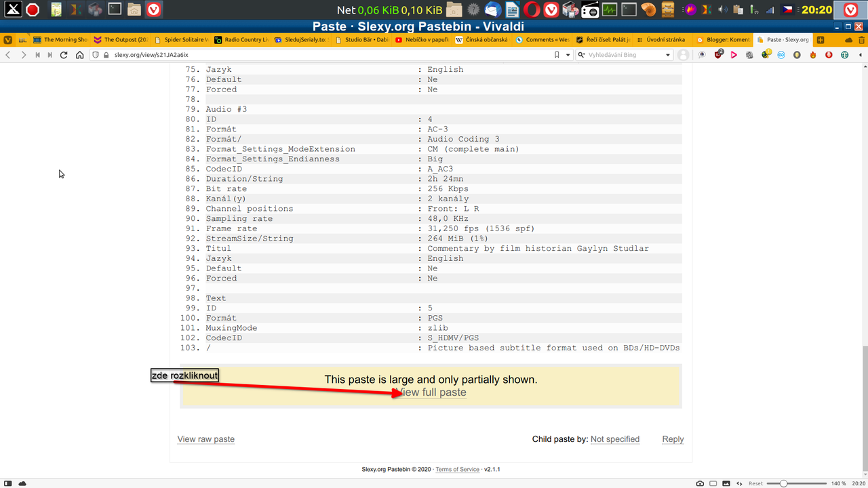The width and height of the screenshot is (868, 488).
Task: Click the Fast forward navigation button
Action: 50,55
